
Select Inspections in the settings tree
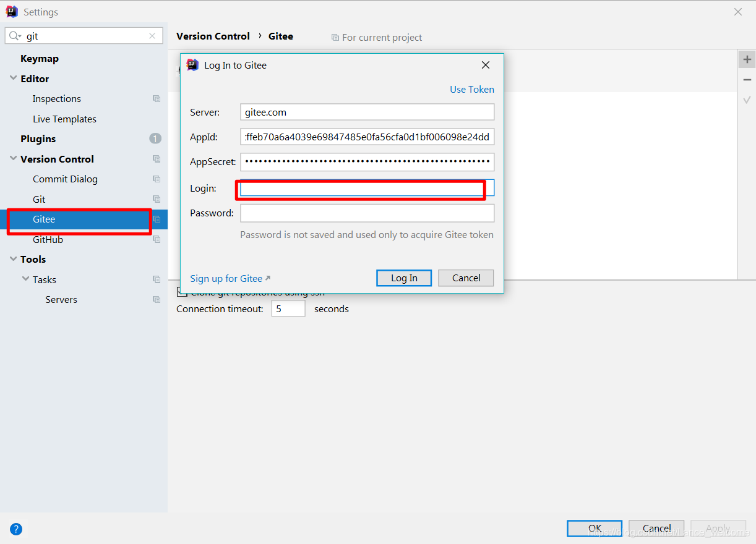[x=57, y=99]
